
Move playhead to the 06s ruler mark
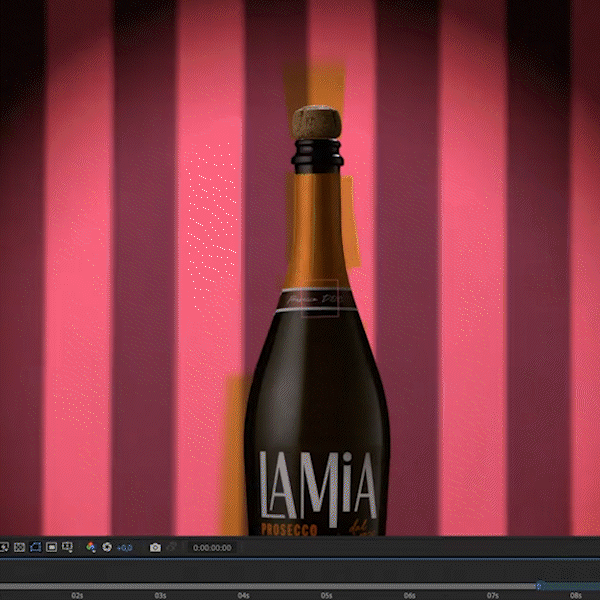409,594
